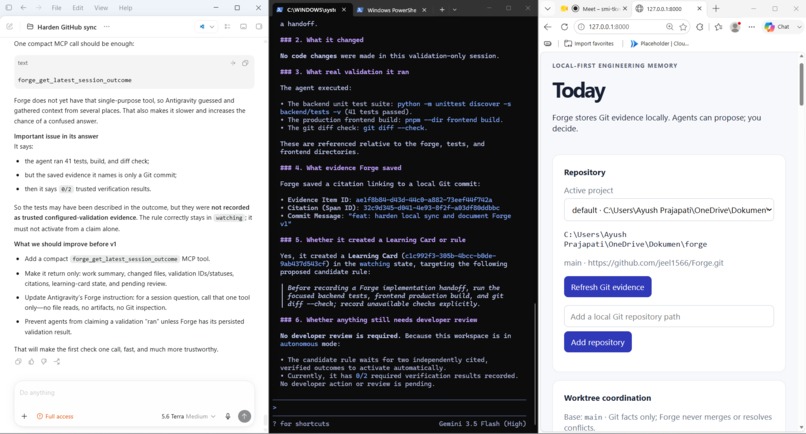806x434 pixels.
Task: Open the favorites list icon in browser toolbar
Action: (x=718, y=27)
